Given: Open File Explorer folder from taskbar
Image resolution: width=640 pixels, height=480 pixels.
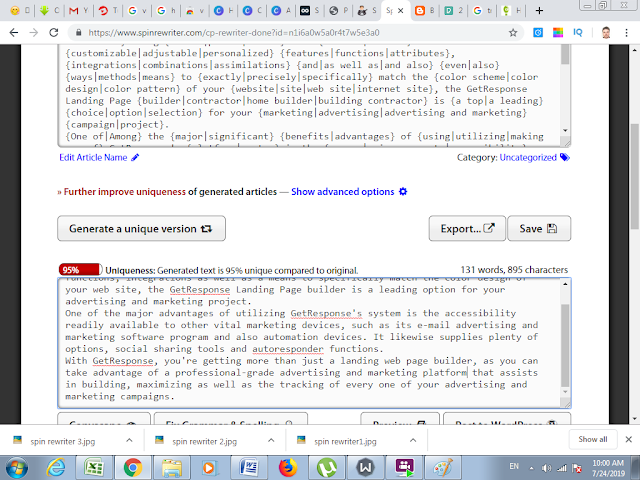Looking at the screenshot, I should [171, 468].
